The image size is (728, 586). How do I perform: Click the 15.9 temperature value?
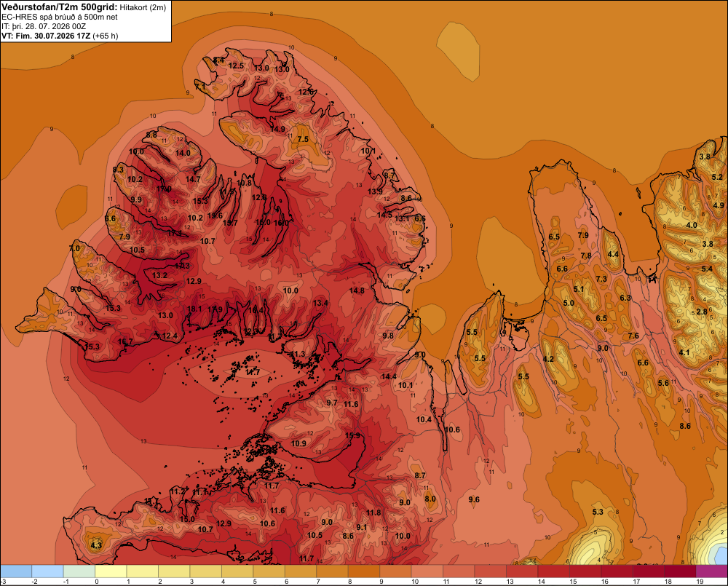point(352,435)
